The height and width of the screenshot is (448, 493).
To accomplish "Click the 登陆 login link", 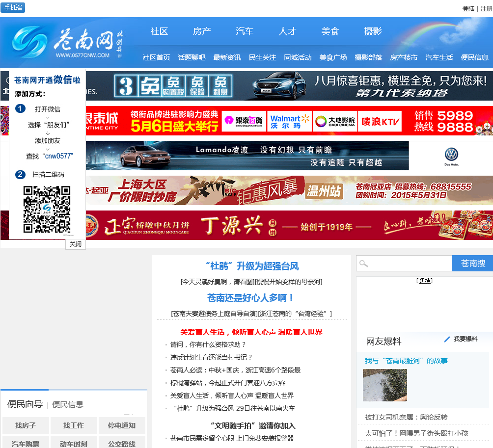I will pyautogui.click(x=468, y=8).
